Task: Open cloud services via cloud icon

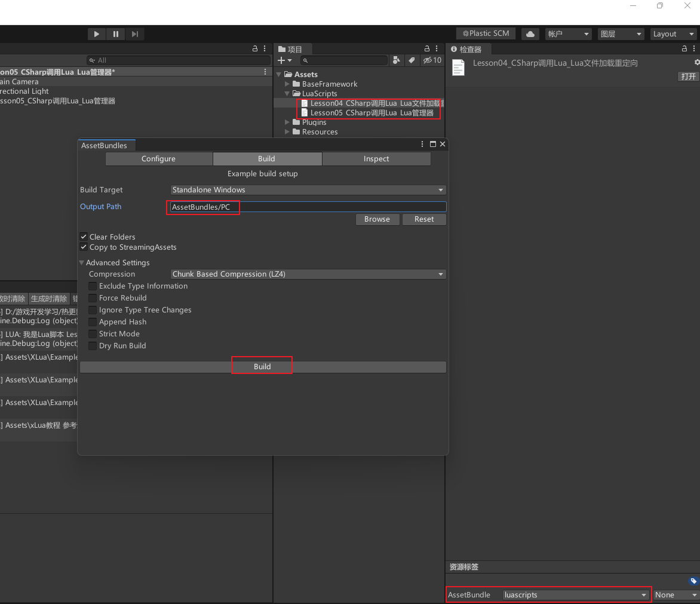Action: (x=530, y=34)
